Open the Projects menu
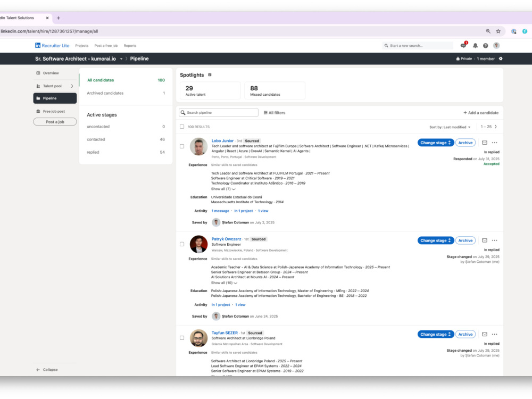The width and height of the screenshot is (532, 399). click(82, 46)
